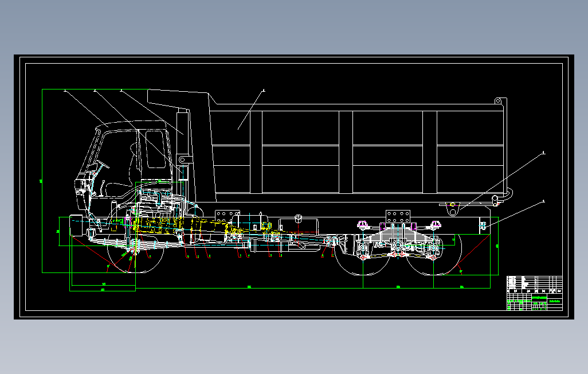Screen dimensions: 588x374
Task: Click the title block table in drawing corner
Action: (534, 293)
